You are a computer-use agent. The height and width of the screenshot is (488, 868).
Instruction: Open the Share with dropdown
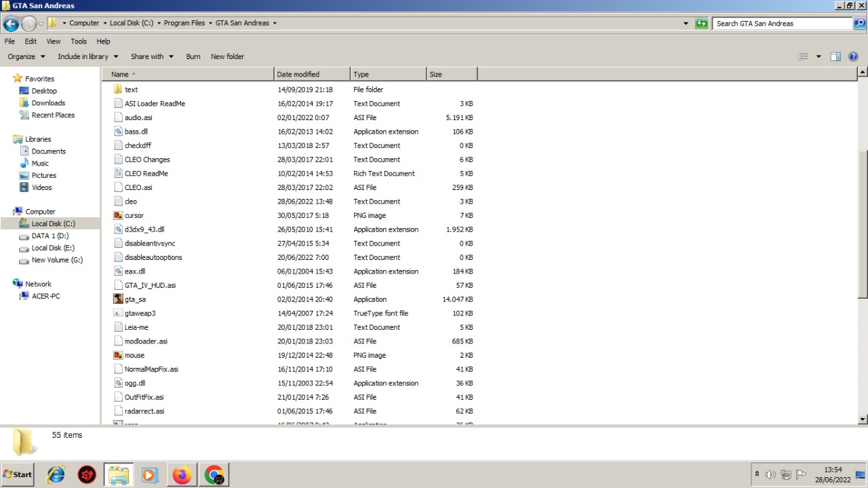tap(153, 56)
